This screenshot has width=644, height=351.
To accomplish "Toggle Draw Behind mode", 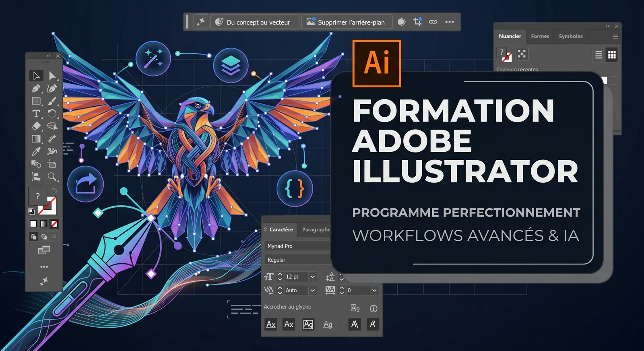I will [44, 237].
